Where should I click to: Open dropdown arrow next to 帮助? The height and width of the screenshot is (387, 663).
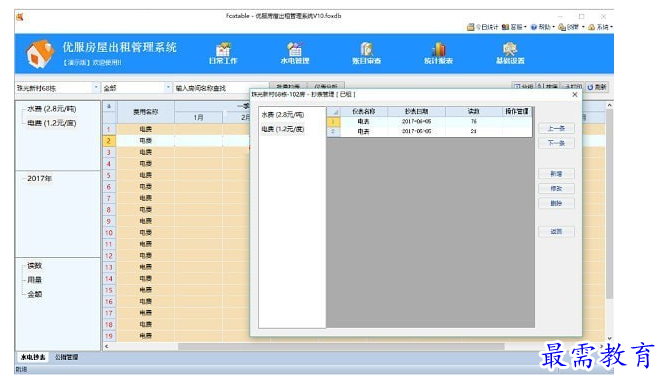pyautogui.click(x=553, y=27)
